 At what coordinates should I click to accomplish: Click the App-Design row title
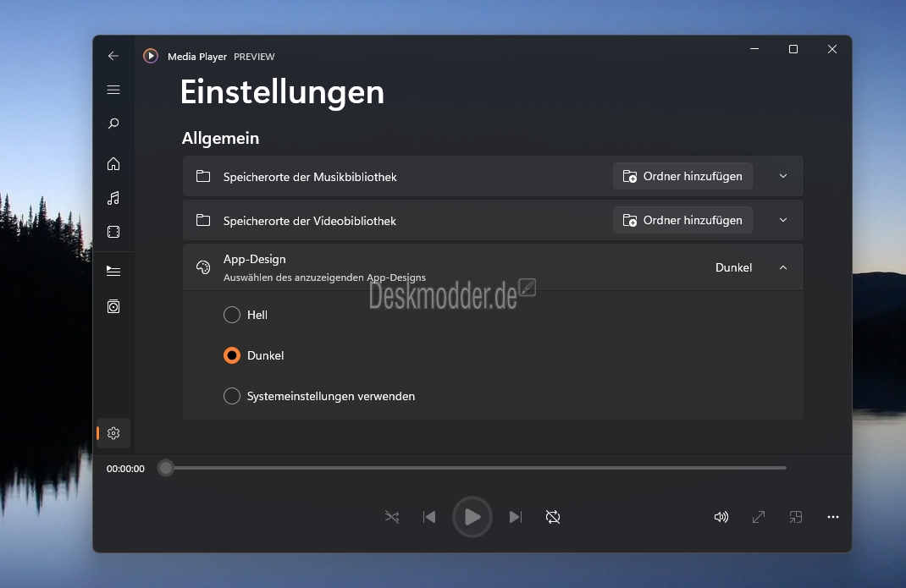[x=254, y=260]
